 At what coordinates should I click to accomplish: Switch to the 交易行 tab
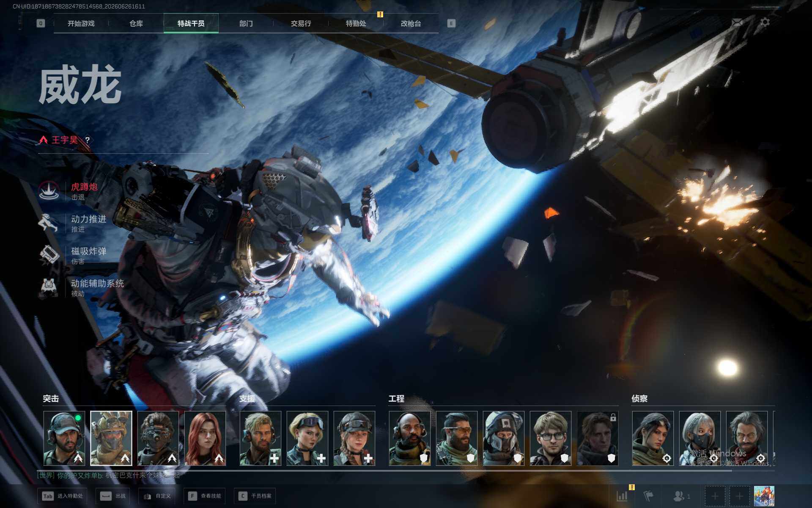pyautogui.click(x=301, y=23)
